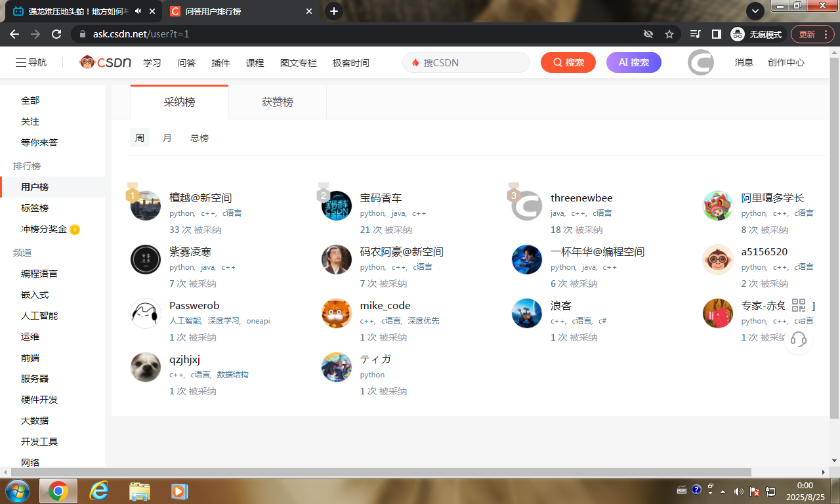The height and width of the screenshot is (504, 840).
Task: Reload the page with the refresh icon
Action: click(57, 34)
